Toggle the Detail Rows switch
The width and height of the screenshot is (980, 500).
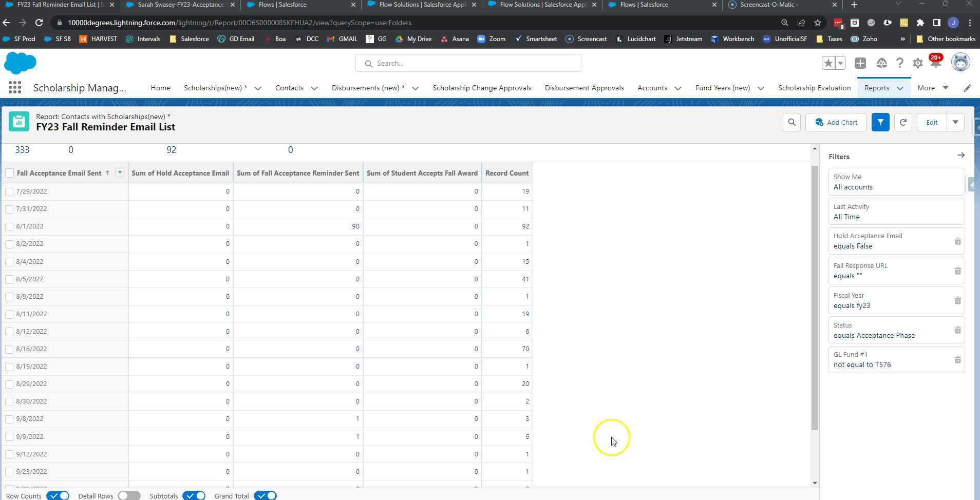point(129,495)
